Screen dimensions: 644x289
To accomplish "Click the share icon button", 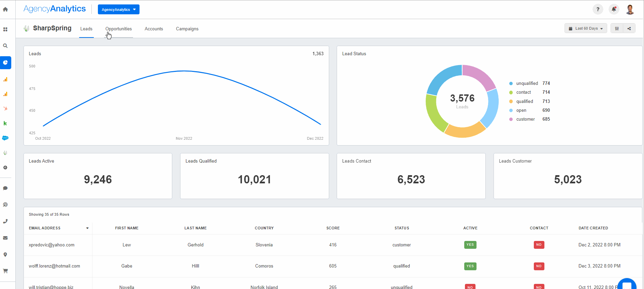I will click(629, 29).
